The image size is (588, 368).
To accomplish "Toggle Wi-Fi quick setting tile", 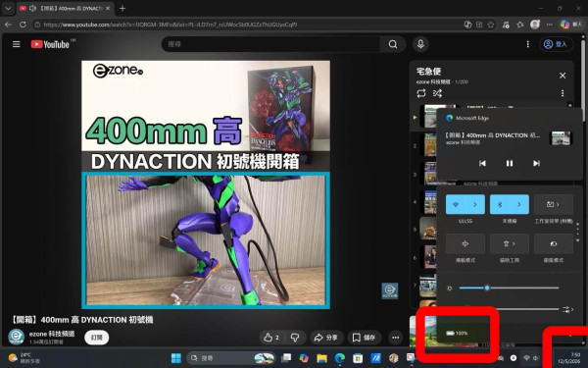I will click(456, 204).
